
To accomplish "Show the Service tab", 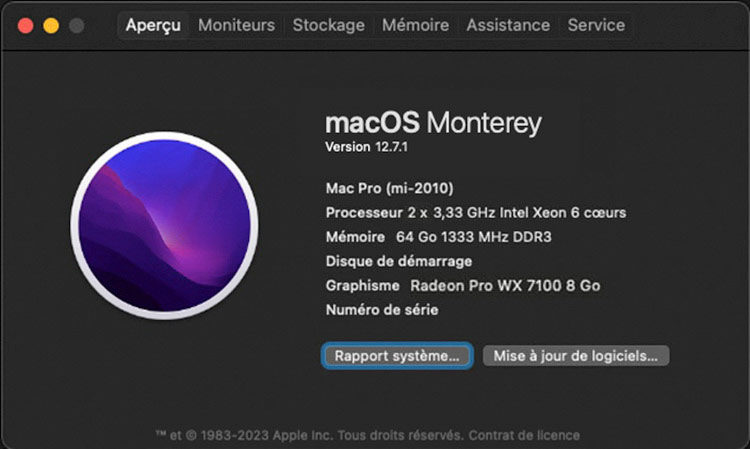I will click(x=596, y=25).
